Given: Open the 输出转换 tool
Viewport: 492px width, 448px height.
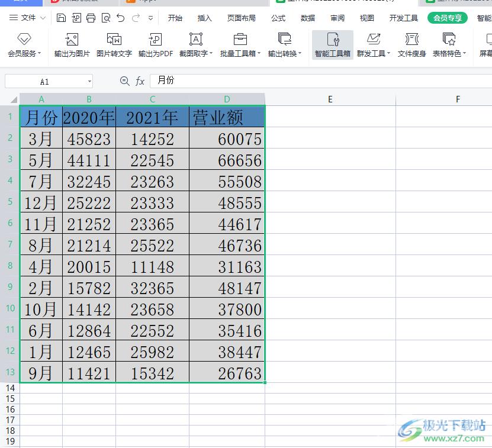Looking at the screenshot, I should (285, 45).
